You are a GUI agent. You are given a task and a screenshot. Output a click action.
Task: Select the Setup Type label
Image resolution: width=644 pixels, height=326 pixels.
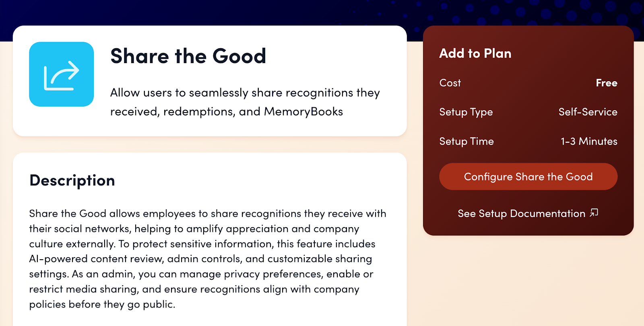pos(466,112)
